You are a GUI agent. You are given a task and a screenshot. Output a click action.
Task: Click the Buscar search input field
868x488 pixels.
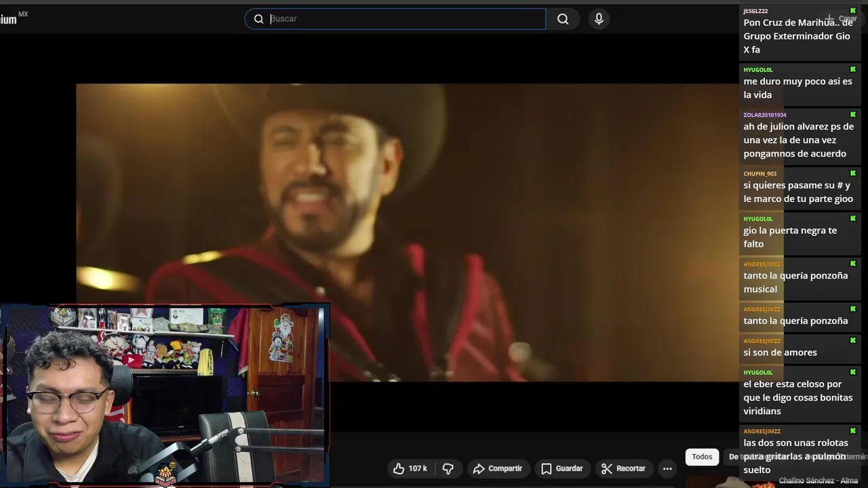395,19
